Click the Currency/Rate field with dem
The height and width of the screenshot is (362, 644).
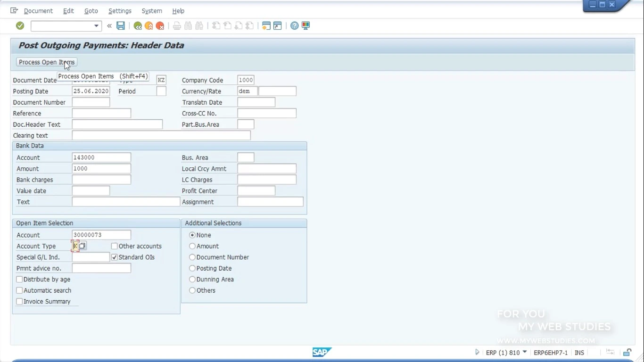(248, 91)
